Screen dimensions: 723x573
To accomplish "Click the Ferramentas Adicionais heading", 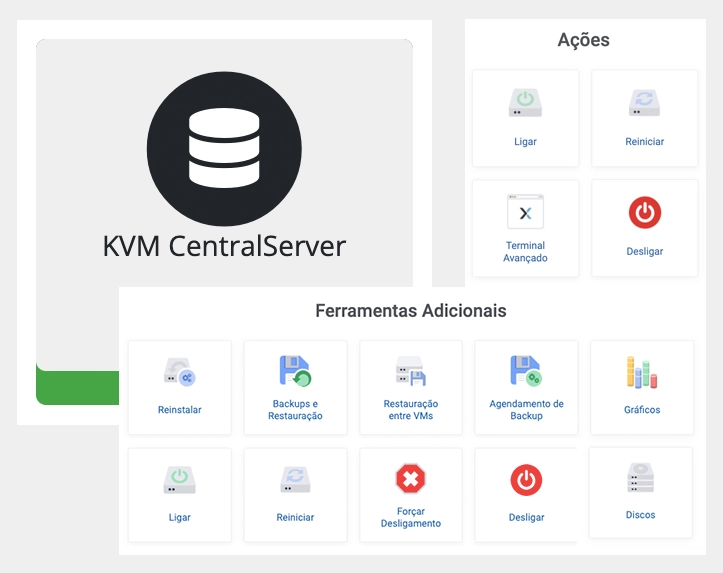I will click(x=410, y=310).
